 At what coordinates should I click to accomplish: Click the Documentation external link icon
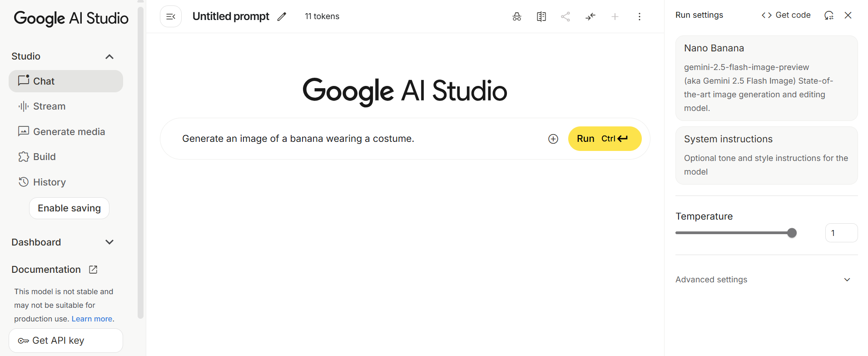coord(93,270)
